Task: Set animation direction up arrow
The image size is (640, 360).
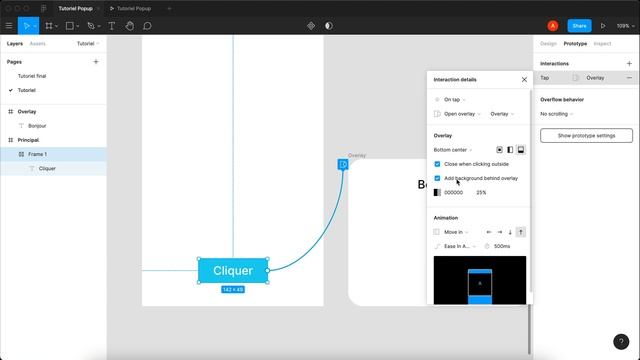Action: [x=520, y=232]
